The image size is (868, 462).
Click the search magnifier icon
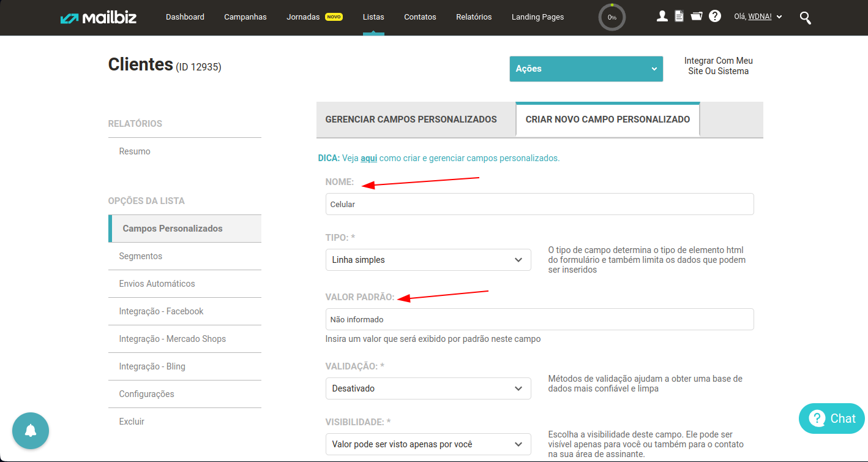click(806, 18)
